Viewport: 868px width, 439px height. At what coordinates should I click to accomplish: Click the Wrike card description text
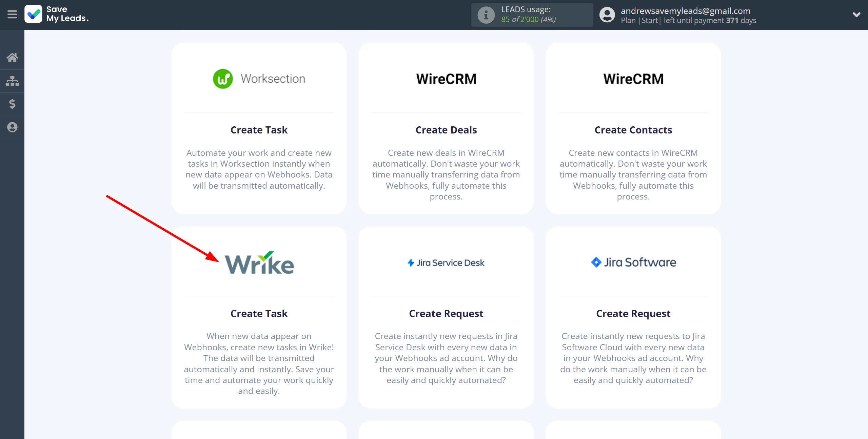pos(259,363)
